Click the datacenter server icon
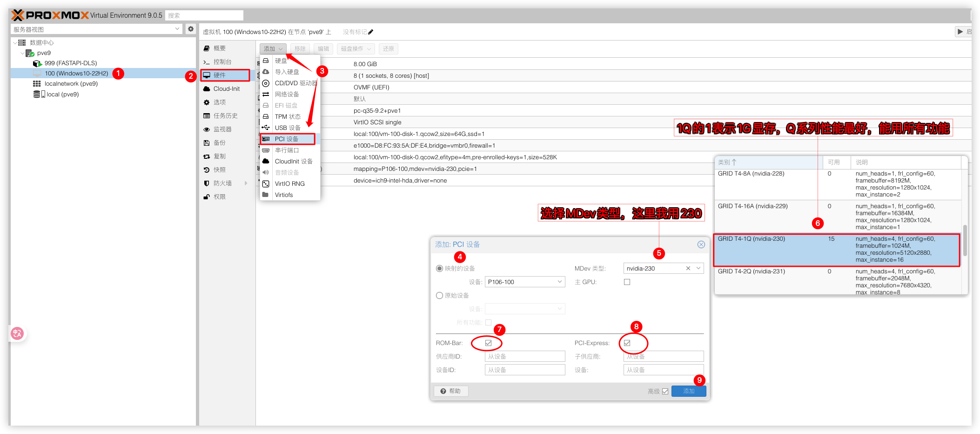This screenshot has height=434, width=980. 22,42
